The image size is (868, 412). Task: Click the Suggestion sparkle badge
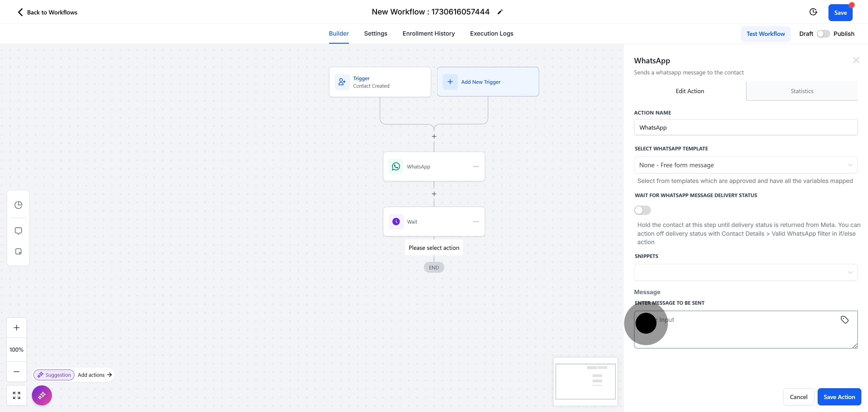click(54, 375)
